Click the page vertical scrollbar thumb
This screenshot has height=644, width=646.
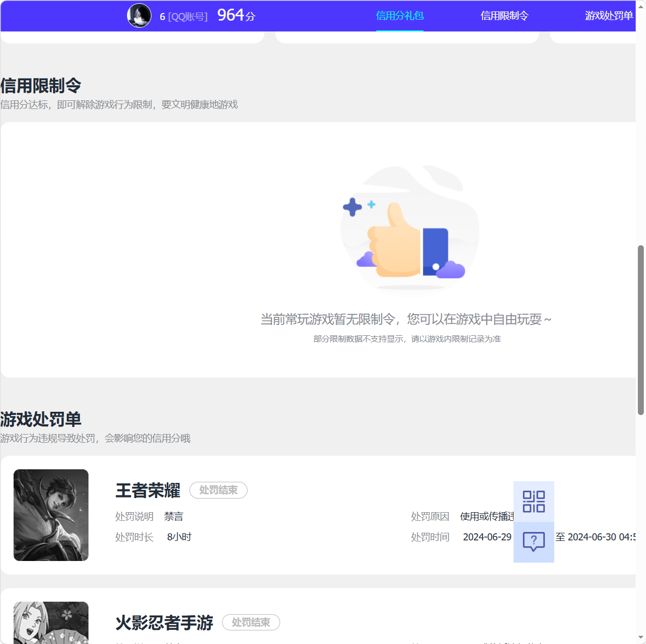(x=641, y=330)
